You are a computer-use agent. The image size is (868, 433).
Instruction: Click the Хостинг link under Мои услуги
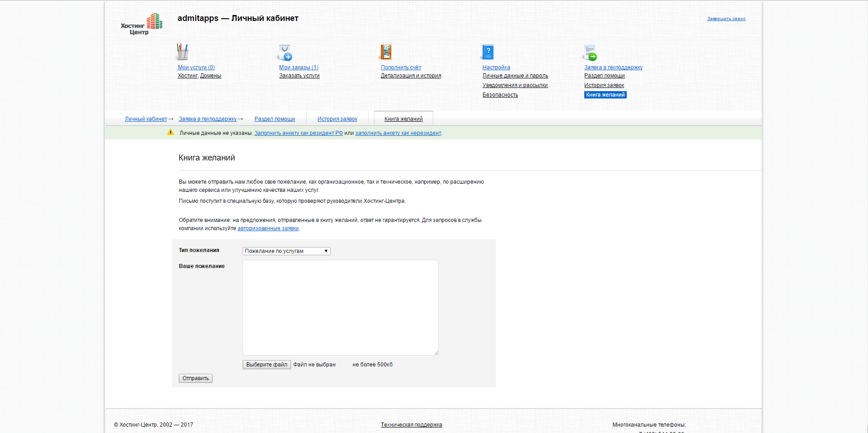click(x=187, y=76)
